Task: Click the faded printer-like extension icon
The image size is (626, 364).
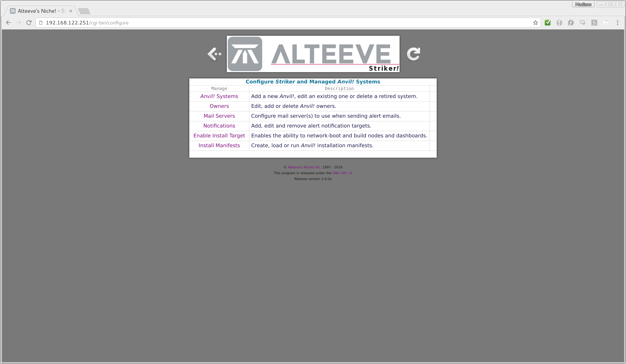Action: 606,23
